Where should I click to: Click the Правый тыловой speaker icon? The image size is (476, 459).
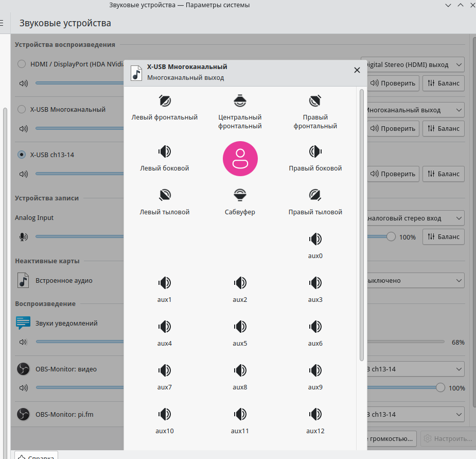315,195
